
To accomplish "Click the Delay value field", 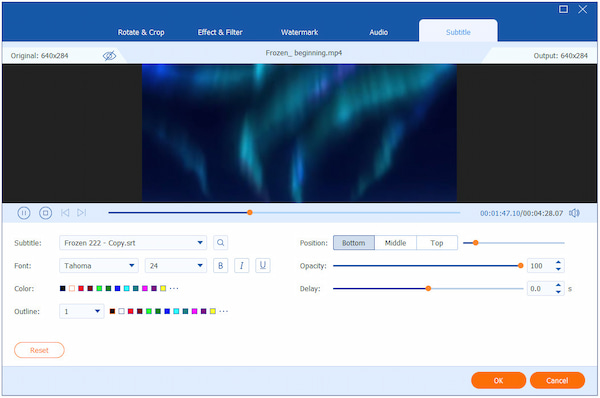I will [x=540, y=289].
